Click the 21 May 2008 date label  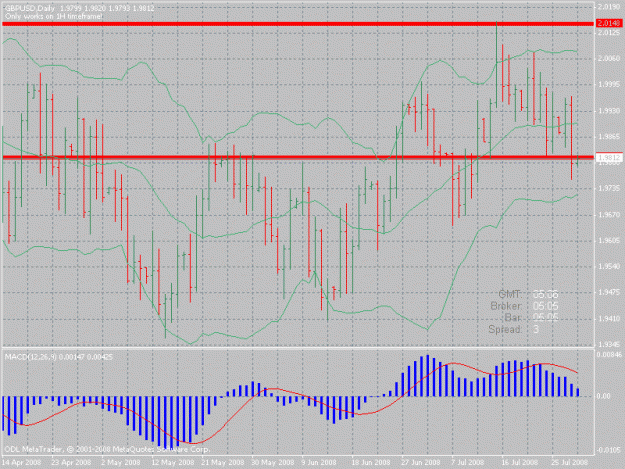(222, 462)
